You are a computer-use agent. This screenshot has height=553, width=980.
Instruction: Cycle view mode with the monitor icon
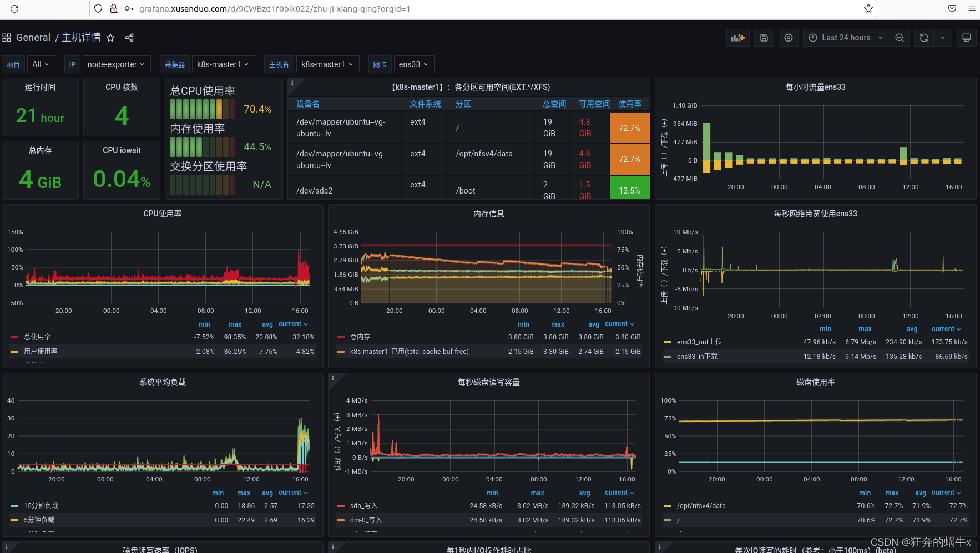[x=967, y=38]
